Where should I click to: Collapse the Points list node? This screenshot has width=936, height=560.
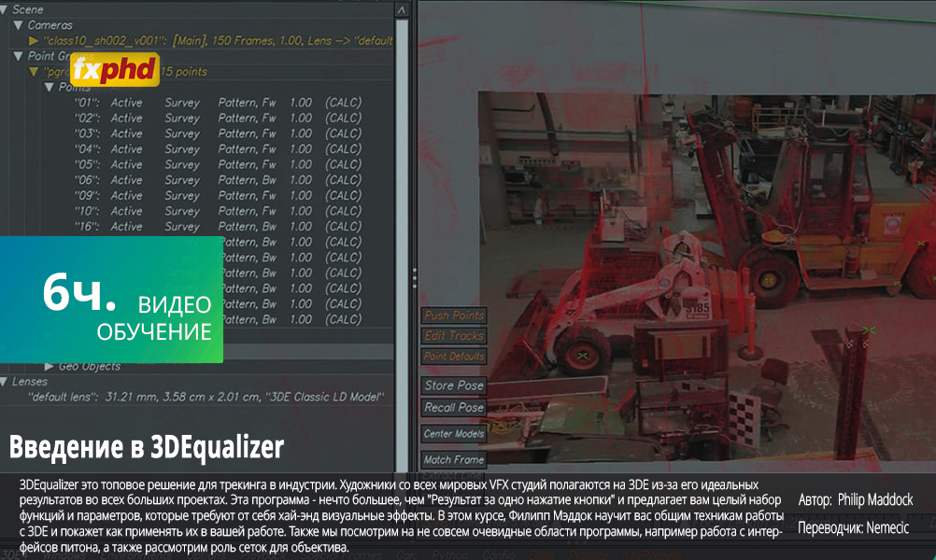pyautogui.click(x=50, y=87)
